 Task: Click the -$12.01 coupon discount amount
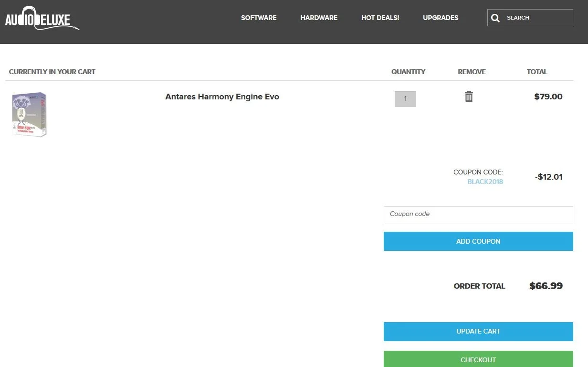(x=549, y=177)
